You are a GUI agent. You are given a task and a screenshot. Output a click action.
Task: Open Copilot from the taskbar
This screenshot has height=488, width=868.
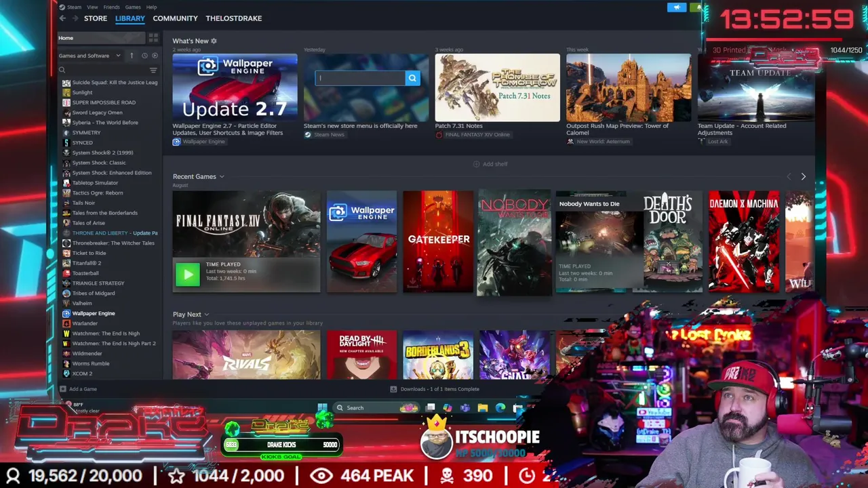448,408
